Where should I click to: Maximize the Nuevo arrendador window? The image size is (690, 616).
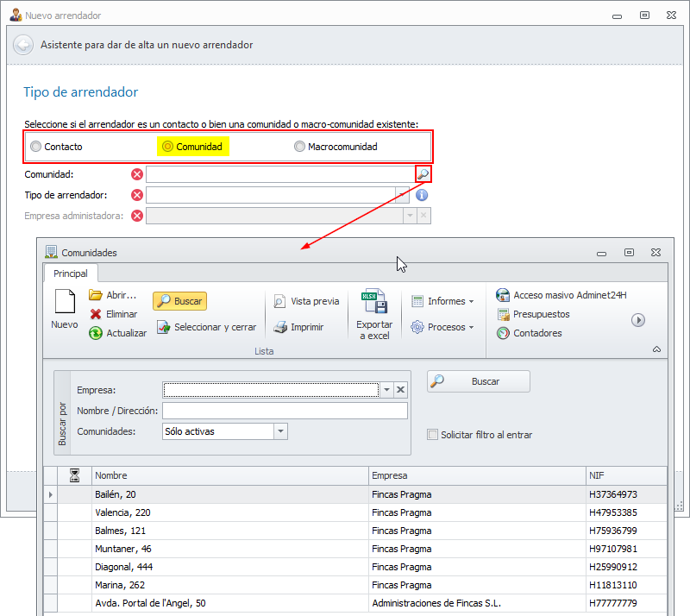tap(644, 15)
